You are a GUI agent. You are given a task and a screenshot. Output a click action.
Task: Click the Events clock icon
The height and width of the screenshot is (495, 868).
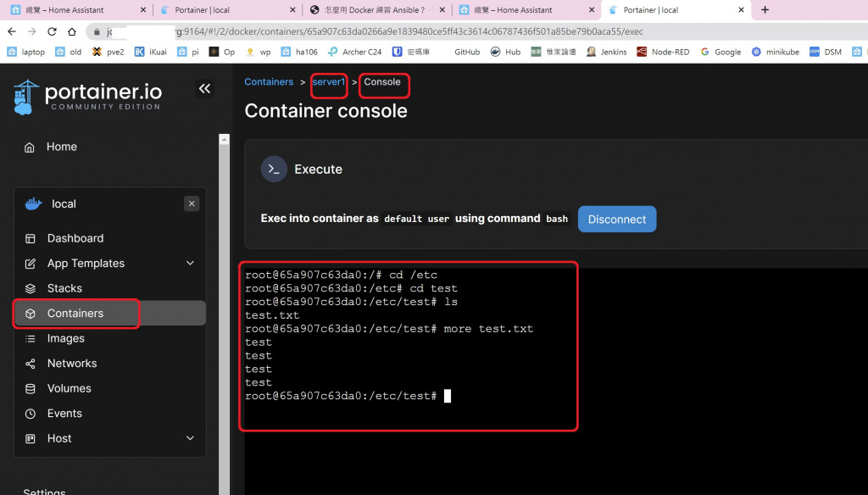[x=31, y=414]
